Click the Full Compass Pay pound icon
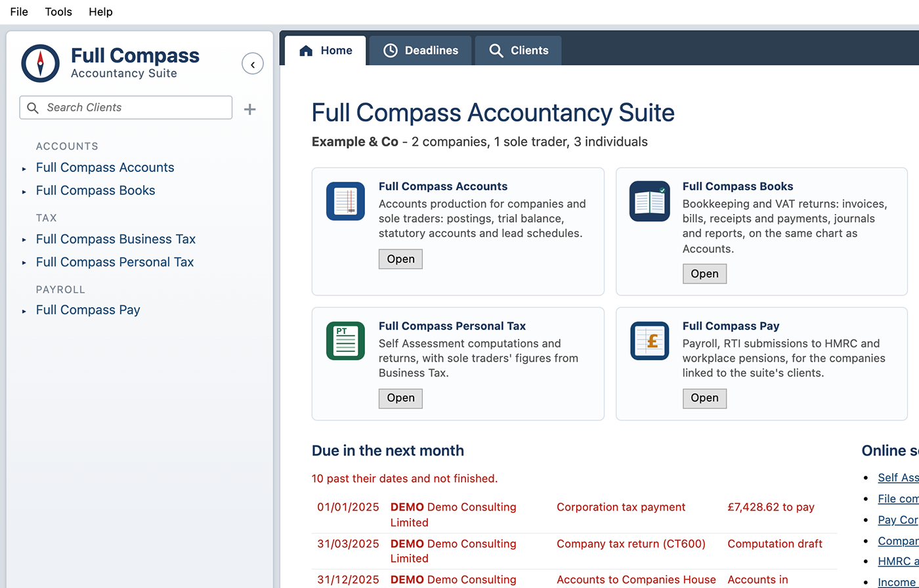This screenshot has height=588, width=919. click(650, 341)
